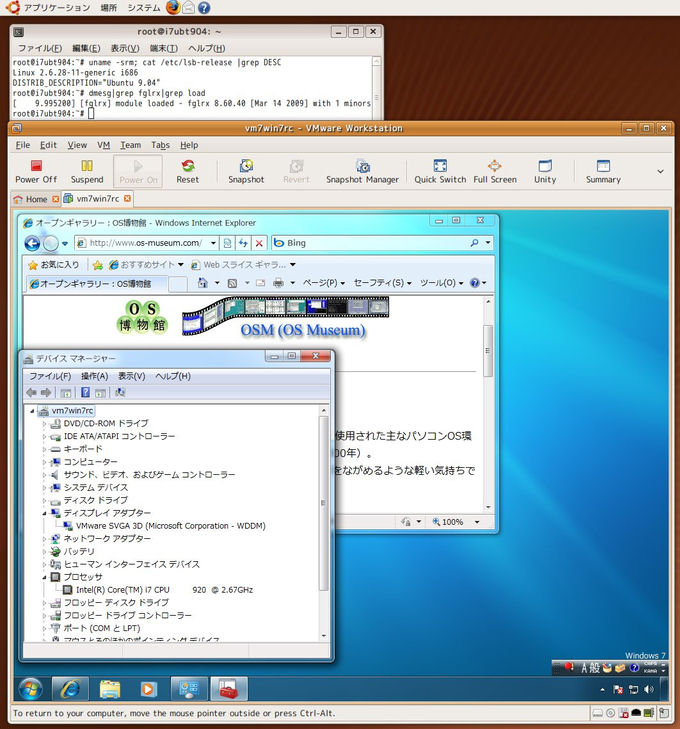Click the IE address bar URL field
The width and height of the screenshot is (680, 729).
pyautogui.click(x=145, y=243)
